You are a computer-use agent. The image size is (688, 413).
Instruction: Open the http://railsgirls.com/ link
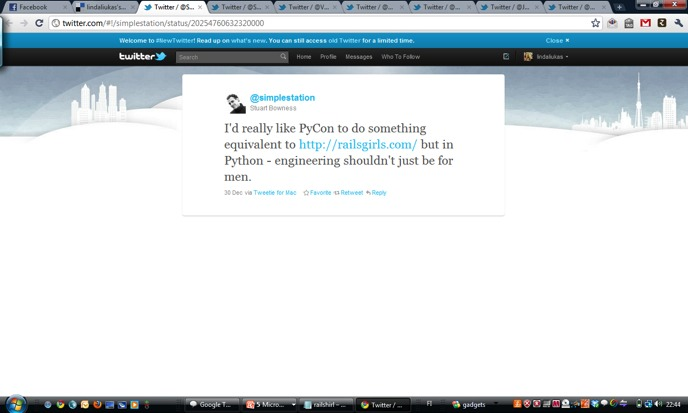[x=358, y=144]
